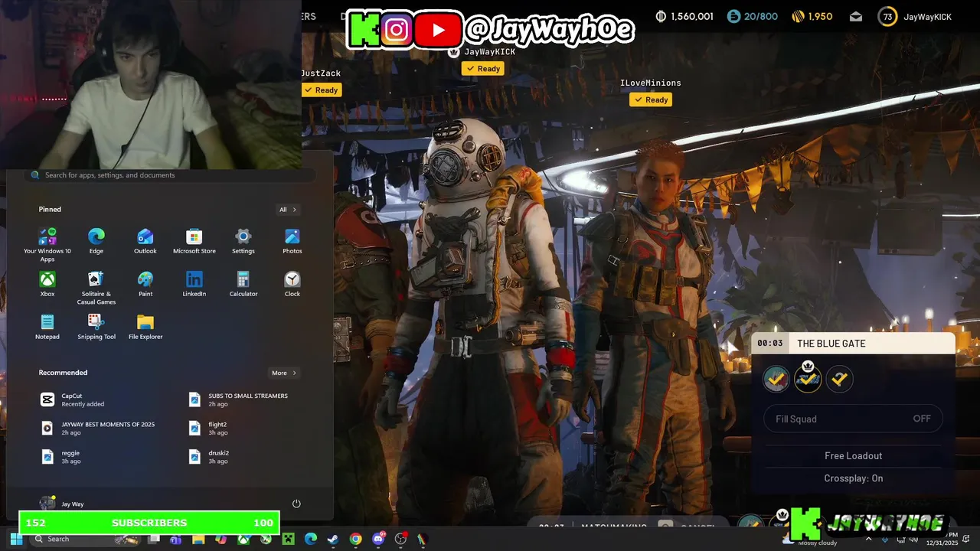Image resolution: width=980 pixels, height=551 pixels.
Task: Open the Clock app
Action: 292,284
